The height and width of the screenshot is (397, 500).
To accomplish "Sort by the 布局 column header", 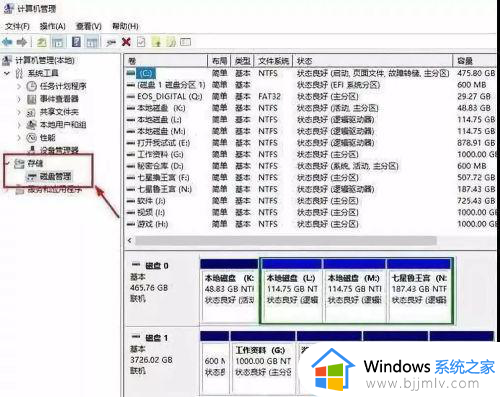I will click(219, 61).
